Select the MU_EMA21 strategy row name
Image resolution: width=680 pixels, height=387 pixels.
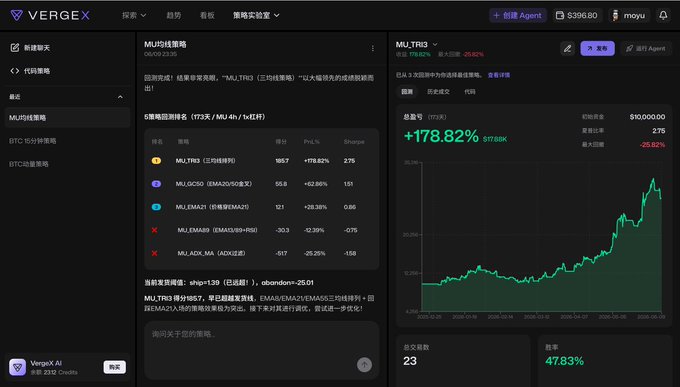(212, 207)
